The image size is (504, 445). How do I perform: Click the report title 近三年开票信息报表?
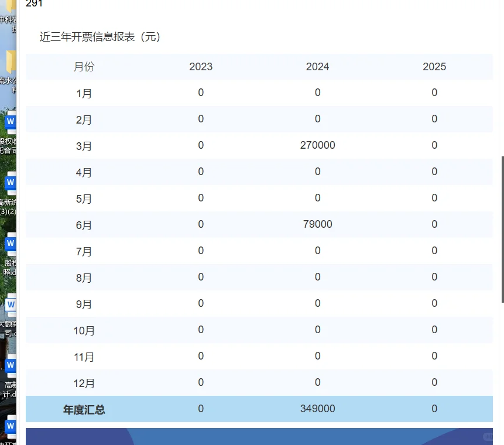tap(98, 37)
